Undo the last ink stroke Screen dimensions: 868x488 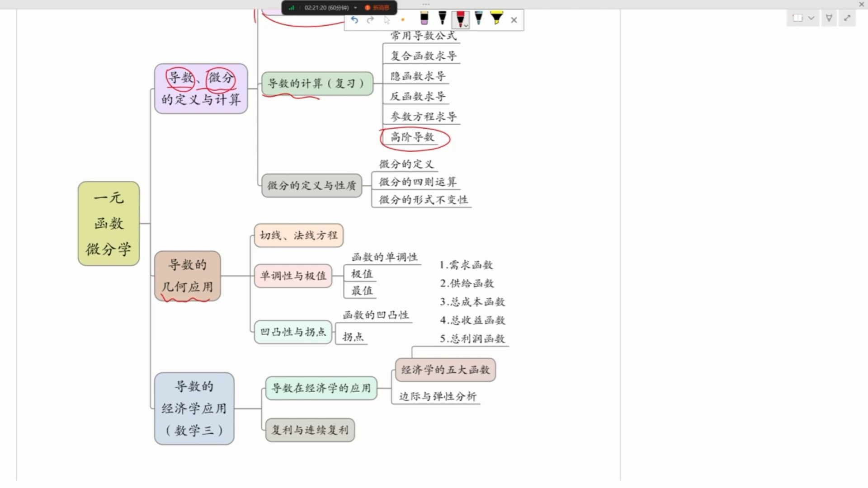354,20
